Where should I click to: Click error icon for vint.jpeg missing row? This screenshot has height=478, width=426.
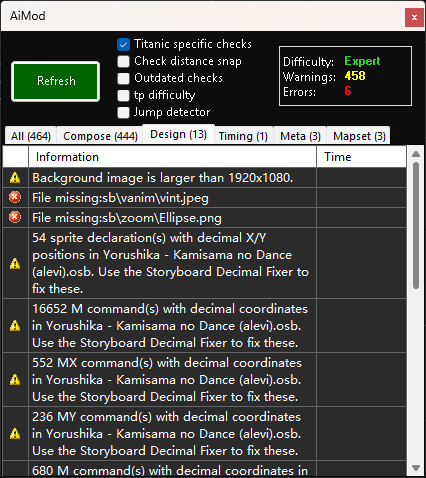click(15, 197)
